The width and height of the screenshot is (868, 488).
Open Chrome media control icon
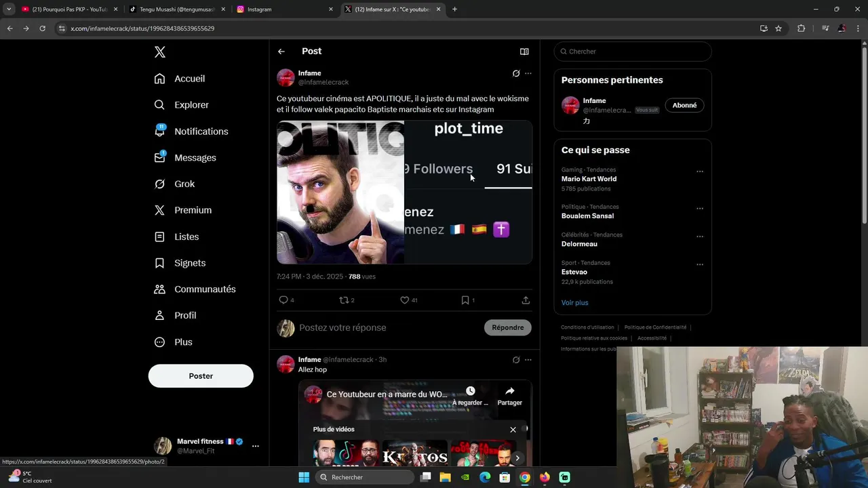coord(825,28)
